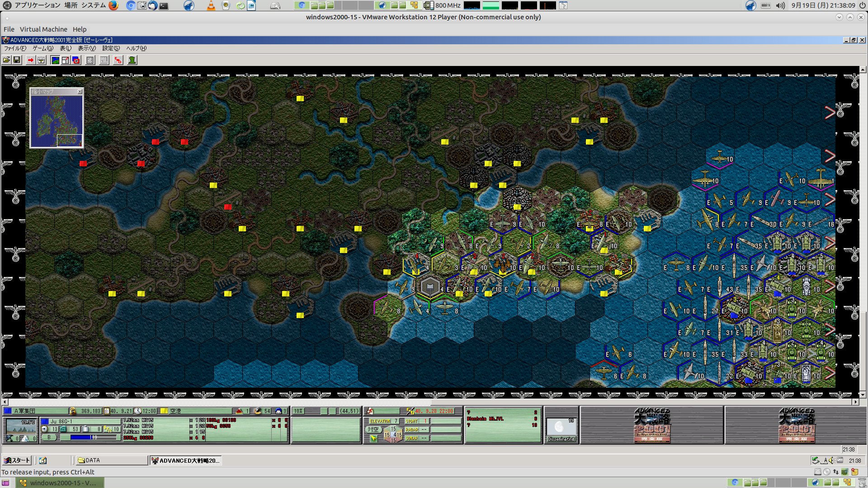This screenshot has height=488, width=868.
Task: Close the 縮小マップ minimap panel
Action: point(80,92)
